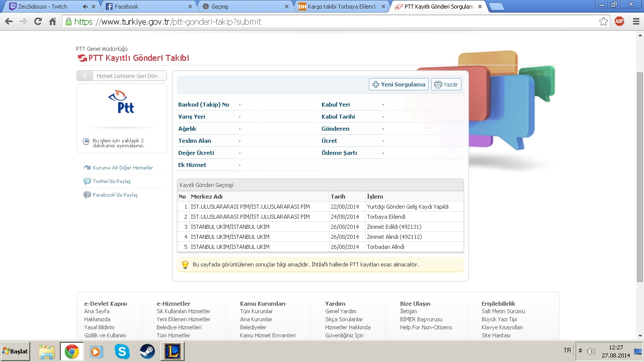Click the Facebook share icon
The height and width of the screenshot is (362, 644).
87,195
